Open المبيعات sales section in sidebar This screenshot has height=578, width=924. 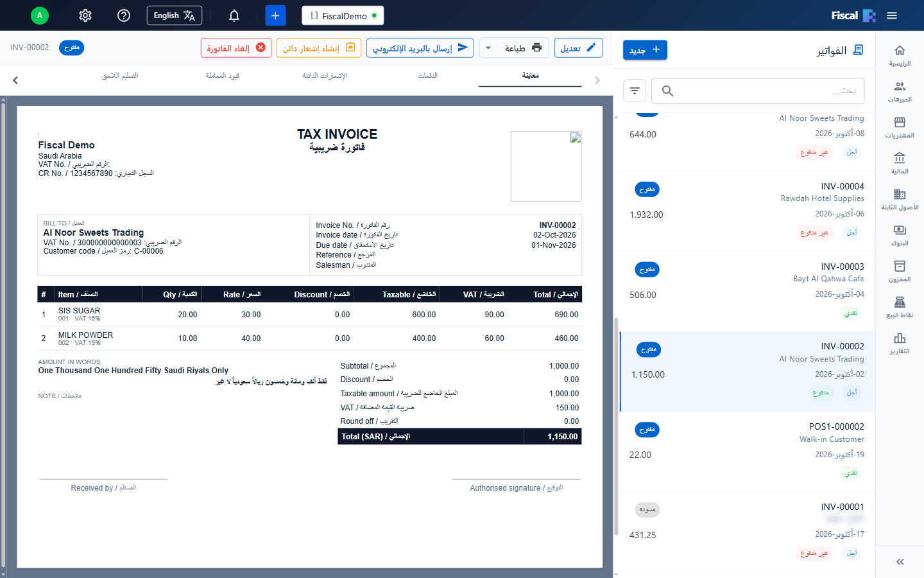pos(900,91)
